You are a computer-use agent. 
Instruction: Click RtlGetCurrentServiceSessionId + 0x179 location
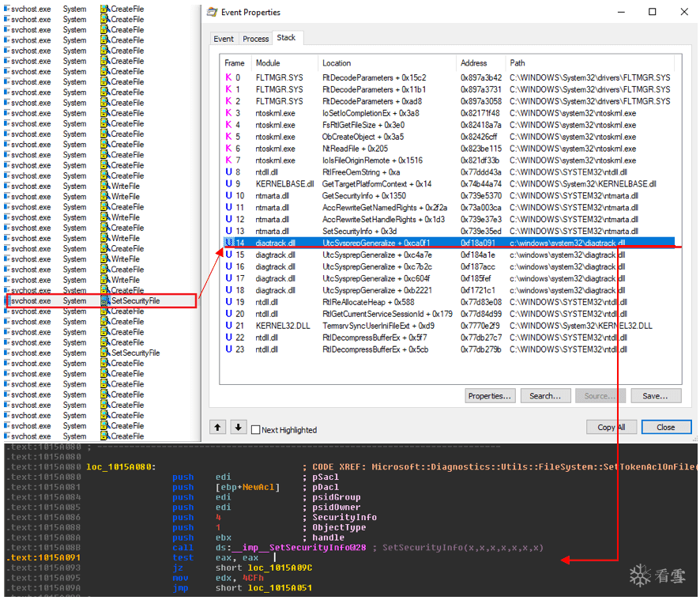point(387,314)
